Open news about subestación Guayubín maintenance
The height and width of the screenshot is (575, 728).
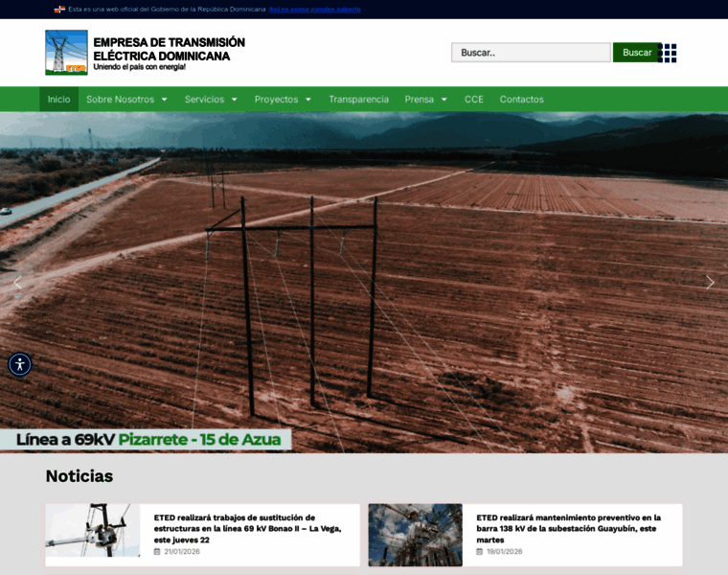569,529
